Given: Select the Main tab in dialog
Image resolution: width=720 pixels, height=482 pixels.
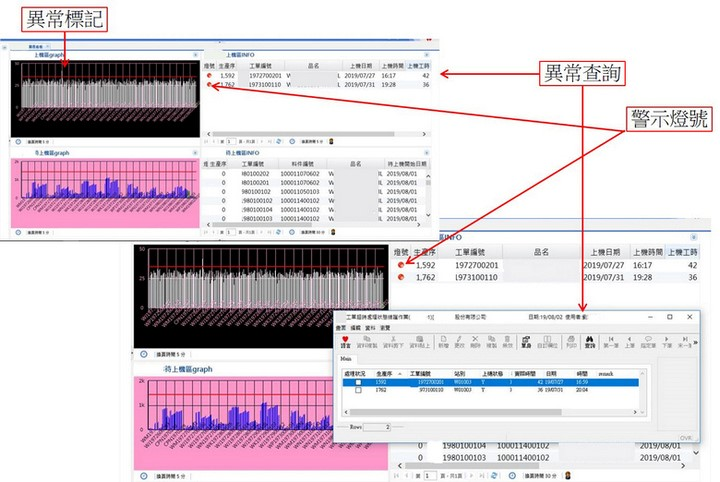Looking at the screenshot, I should [x=345, y=357].
